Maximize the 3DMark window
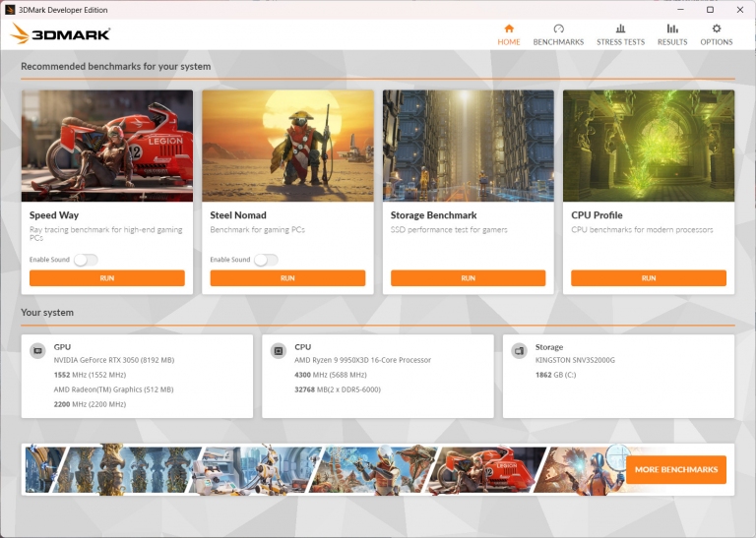The image size is (756, 538). [710, 10]
